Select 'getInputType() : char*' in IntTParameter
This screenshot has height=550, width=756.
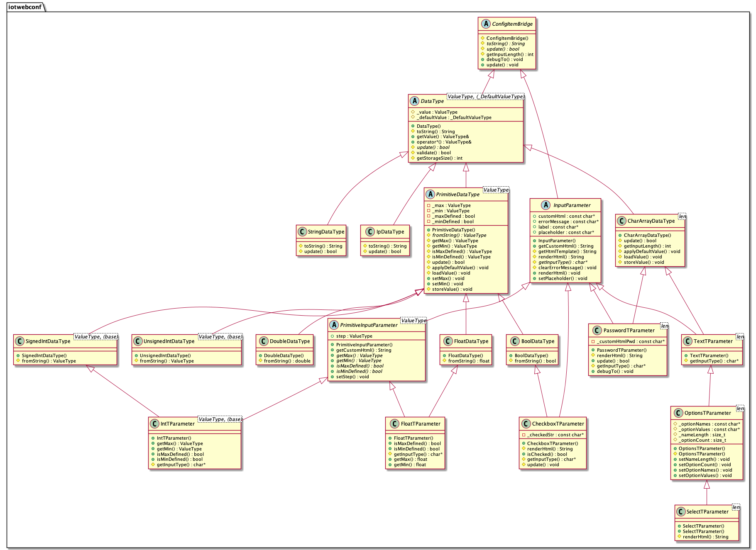(181, 465)
